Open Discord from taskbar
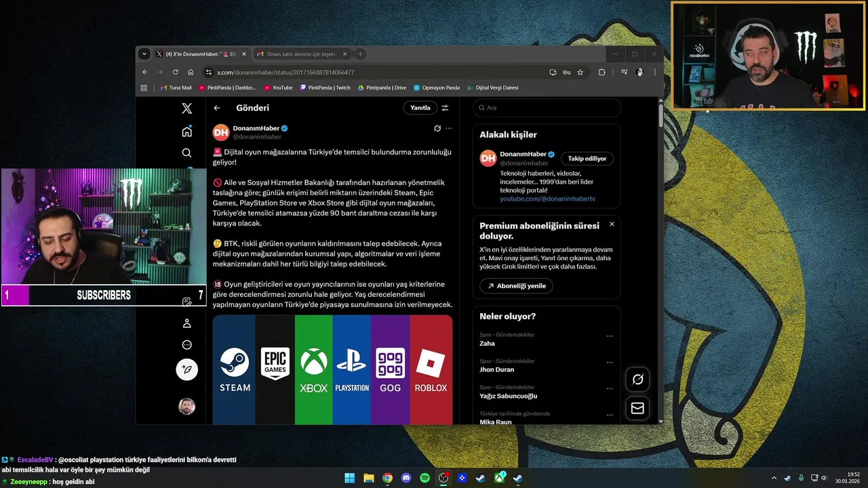The image size is (868, 488). click(x=406, y=478)
